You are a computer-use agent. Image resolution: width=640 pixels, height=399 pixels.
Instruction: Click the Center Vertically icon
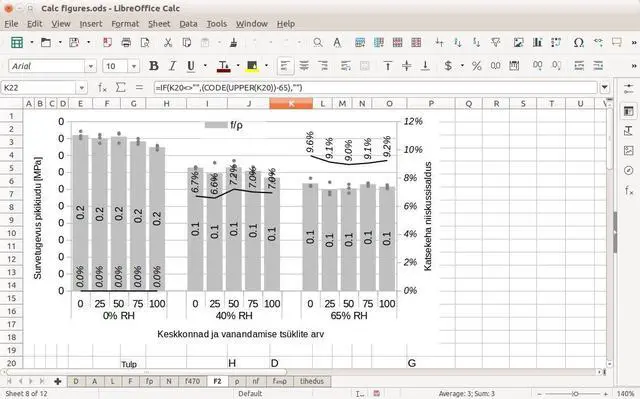point(407,66)
